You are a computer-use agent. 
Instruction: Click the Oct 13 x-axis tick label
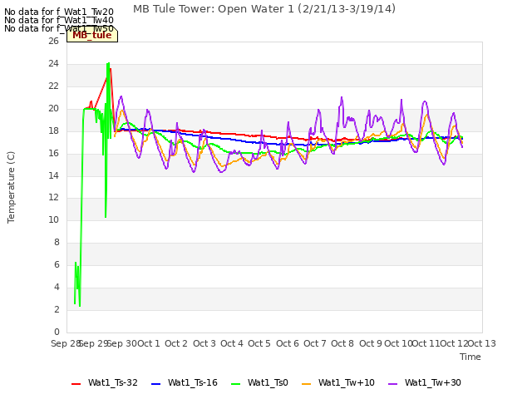pyautogui.click(x=482, y=343)
